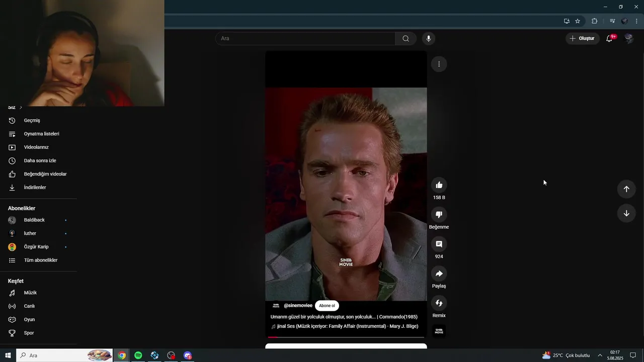
Task: Go to the next short with down arrow
Action: (x=626, y=213)
